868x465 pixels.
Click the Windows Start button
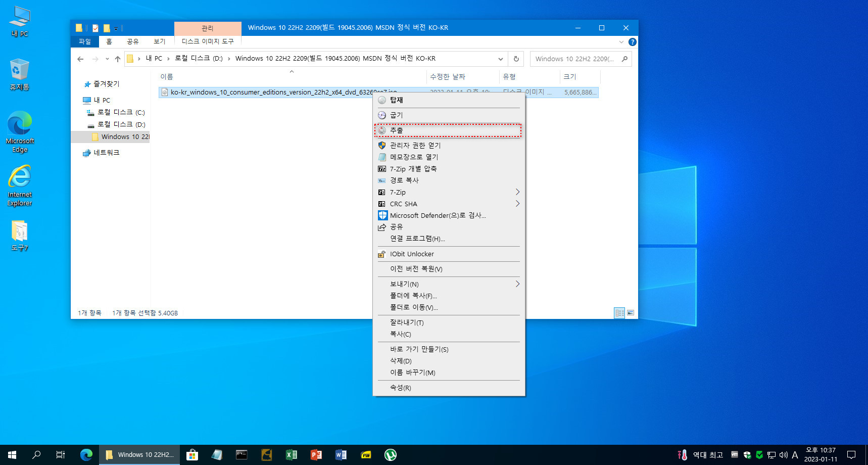[x=12, y=455]
